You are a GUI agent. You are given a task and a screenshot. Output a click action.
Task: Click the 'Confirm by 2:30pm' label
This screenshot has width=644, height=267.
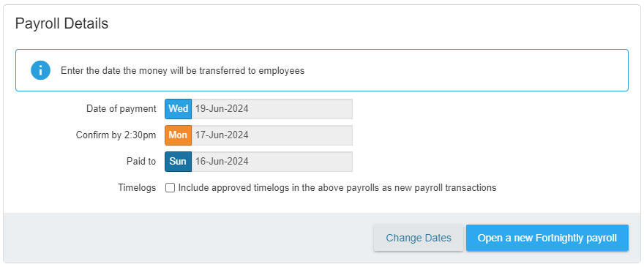pos(116,135)
